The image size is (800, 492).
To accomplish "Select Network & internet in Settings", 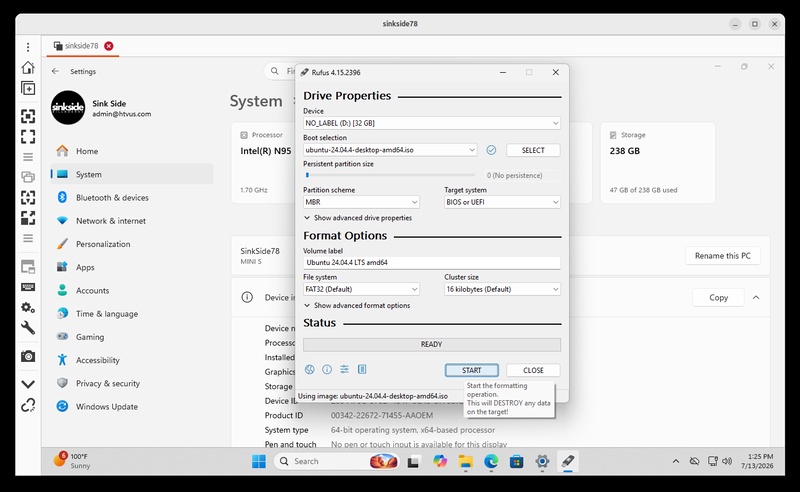I will [x=132, y=221].
